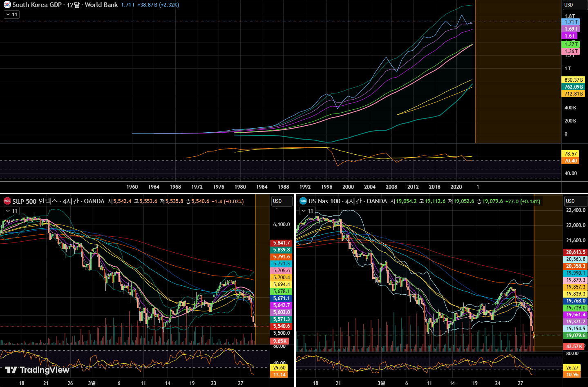
Task: Click the 5,678.1 green price label
Action: tap(281, 291)
